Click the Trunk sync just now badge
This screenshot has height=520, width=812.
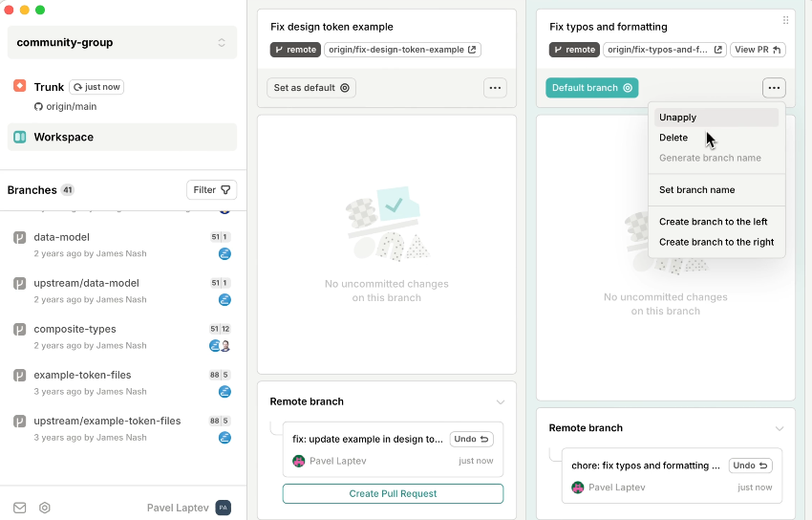tap(96, 87)
